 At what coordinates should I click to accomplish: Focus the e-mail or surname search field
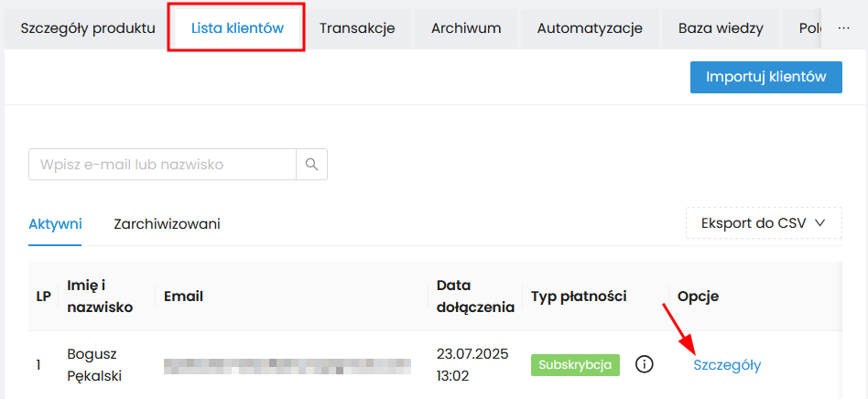(163, 165)
